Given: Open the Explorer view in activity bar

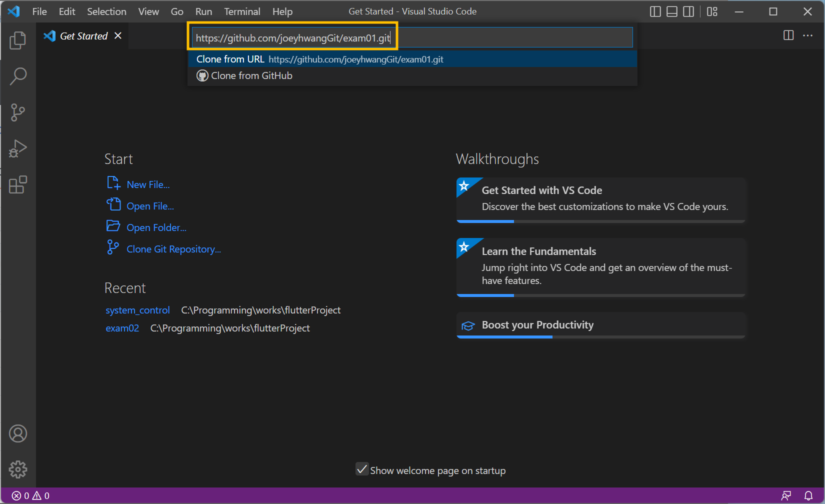Looking at the screenshot, I should point(18,40).
